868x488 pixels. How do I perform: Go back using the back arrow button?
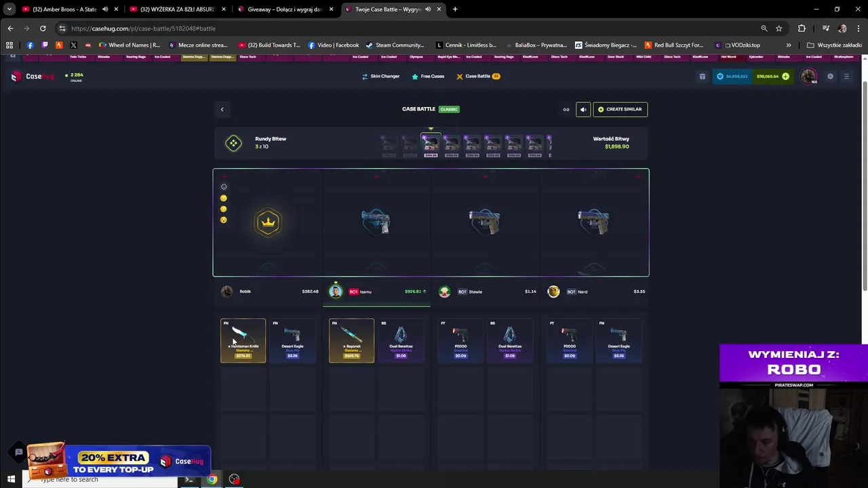tap(222, 109)
